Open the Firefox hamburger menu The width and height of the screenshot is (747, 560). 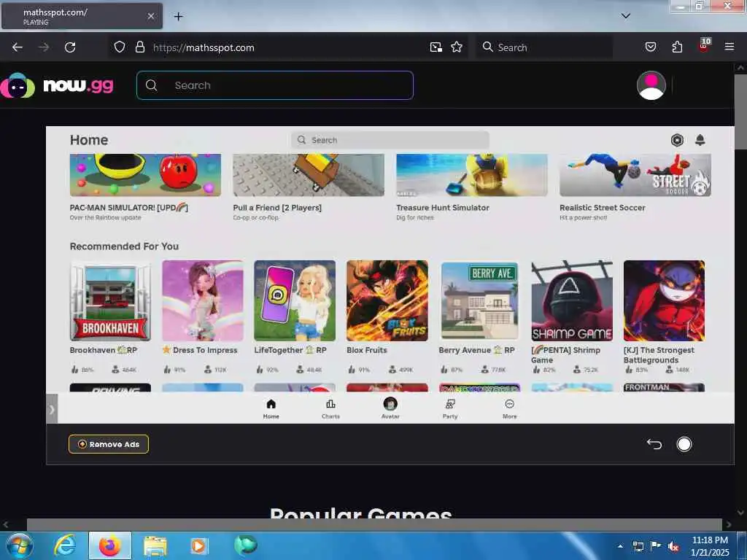[729, 47]
